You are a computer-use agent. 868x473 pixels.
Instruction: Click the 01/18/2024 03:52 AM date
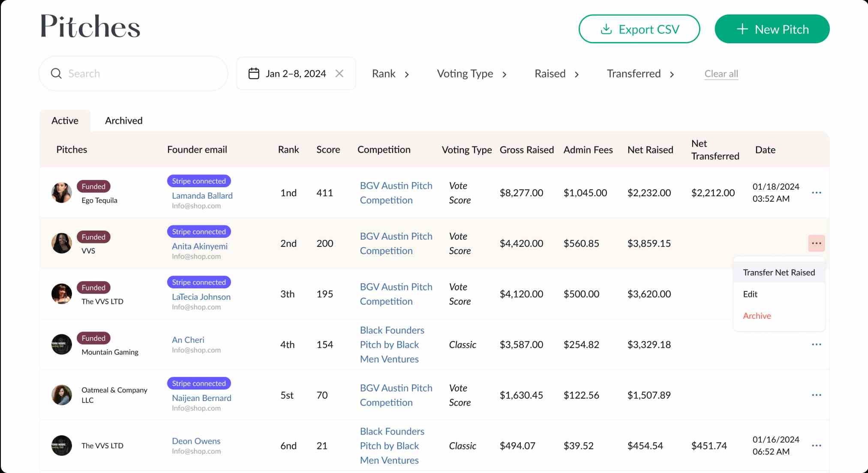click(x=776, y=193)
